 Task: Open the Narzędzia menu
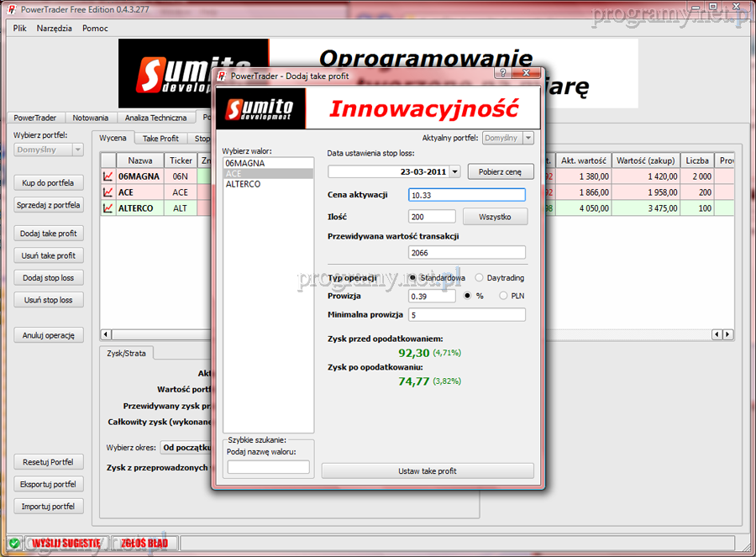click(x=55, y=28)
